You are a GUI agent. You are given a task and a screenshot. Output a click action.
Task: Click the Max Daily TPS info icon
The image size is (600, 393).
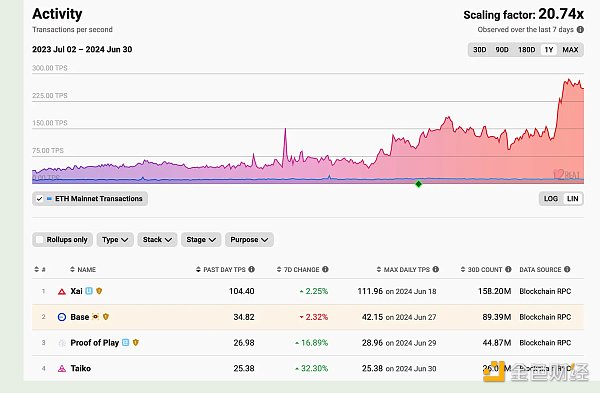pyautogui.click(x=435, y=269)
